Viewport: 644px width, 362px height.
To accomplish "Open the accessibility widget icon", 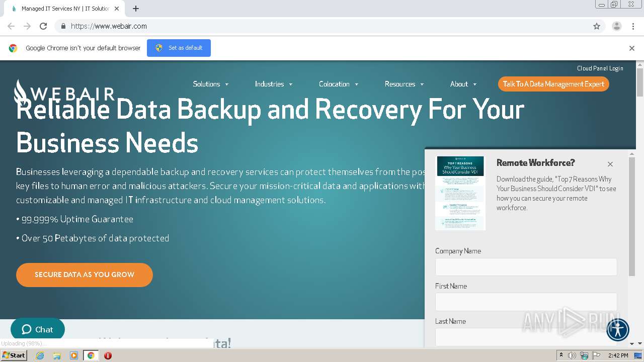I will pos(618,330).
